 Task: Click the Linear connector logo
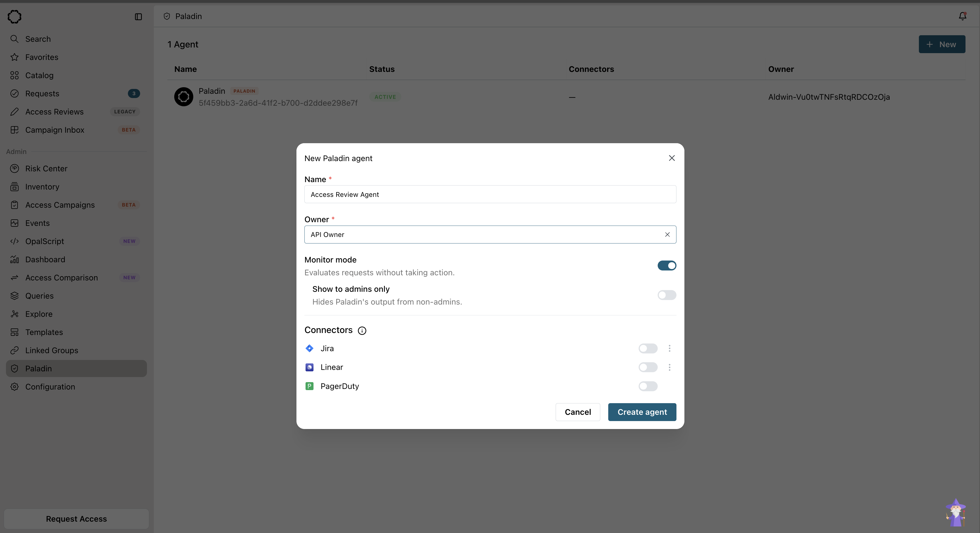pyautogui.click(x=309, y=367)
